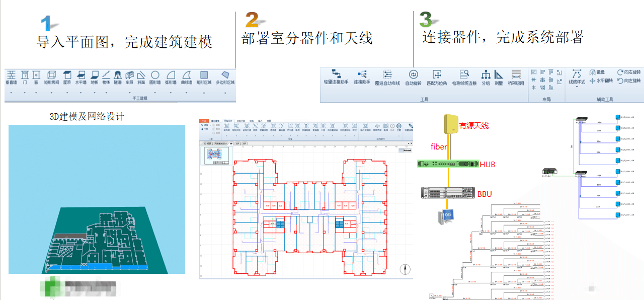This screenshot has height=300, width=644.
Task: Select the yellow 有源天线 antenna device
Action: (x=450, y=123)
